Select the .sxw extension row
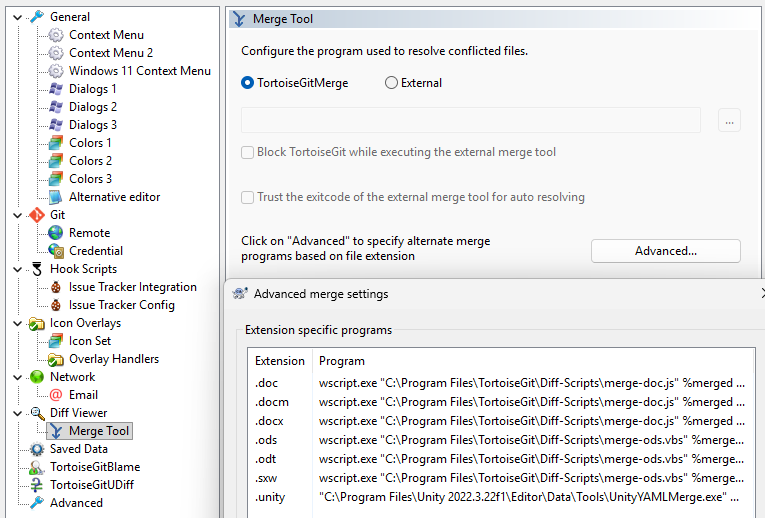The width and height of the screenshot is (765, 518). [x=500, y=478]
